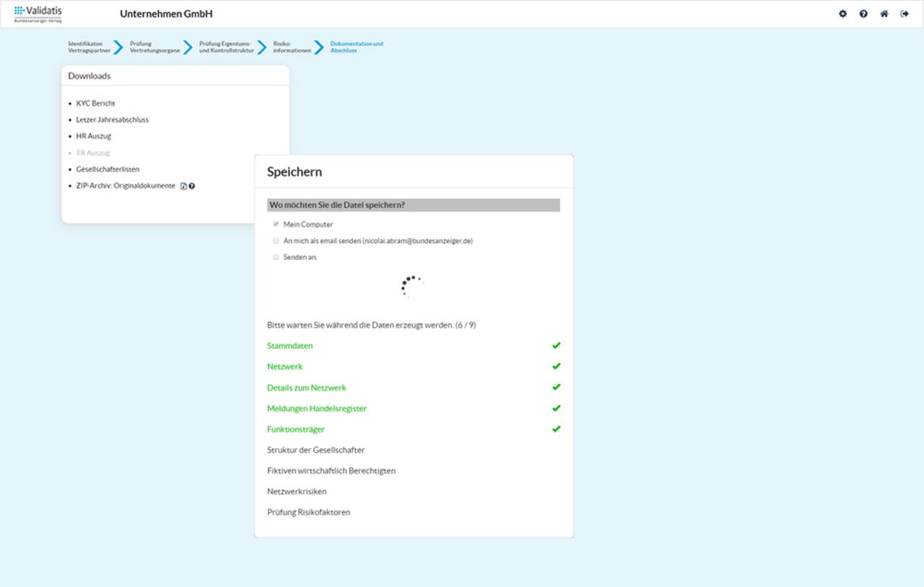Screen dimensions: 924x587
Task: Go to home via house icon
Action: (x=884, y=14)
